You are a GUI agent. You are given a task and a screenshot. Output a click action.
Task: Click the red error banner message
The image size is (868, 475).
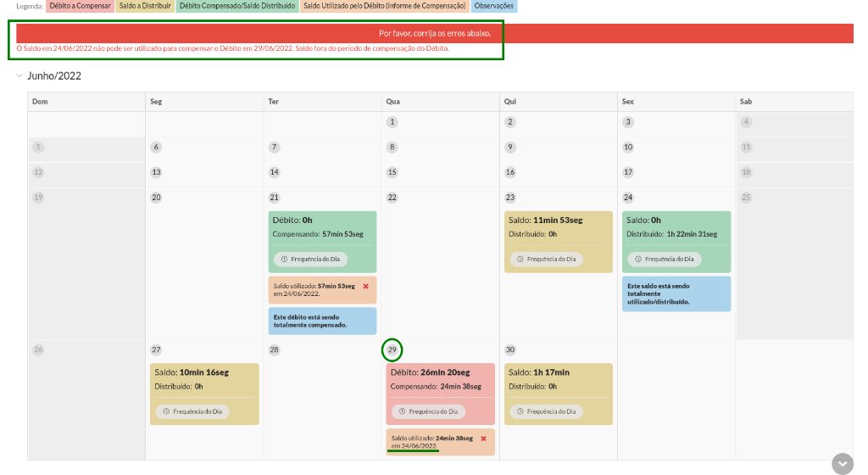434,33
